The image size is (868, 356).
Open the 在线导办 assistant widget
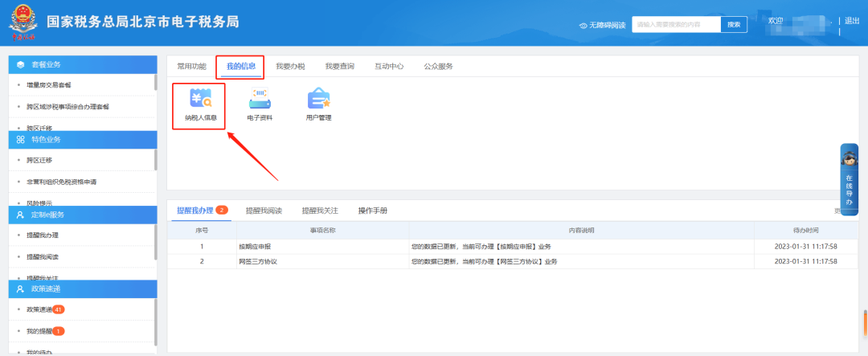[850, 179]
